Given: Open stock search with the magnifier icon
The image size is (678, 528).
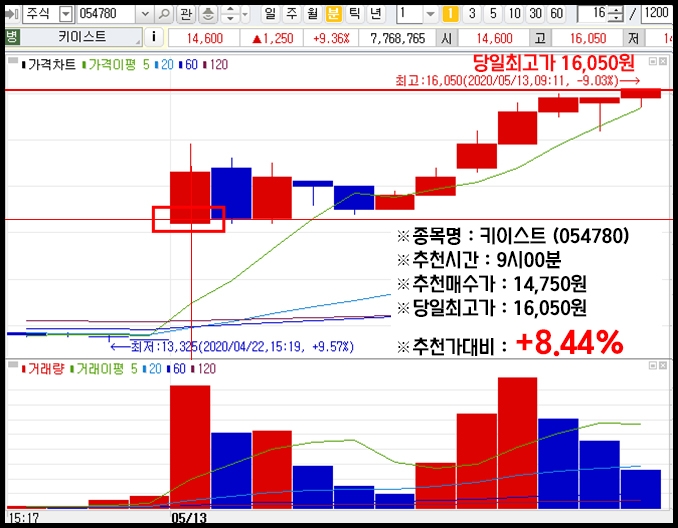Looking at the screenshot, I should point(164,14).
